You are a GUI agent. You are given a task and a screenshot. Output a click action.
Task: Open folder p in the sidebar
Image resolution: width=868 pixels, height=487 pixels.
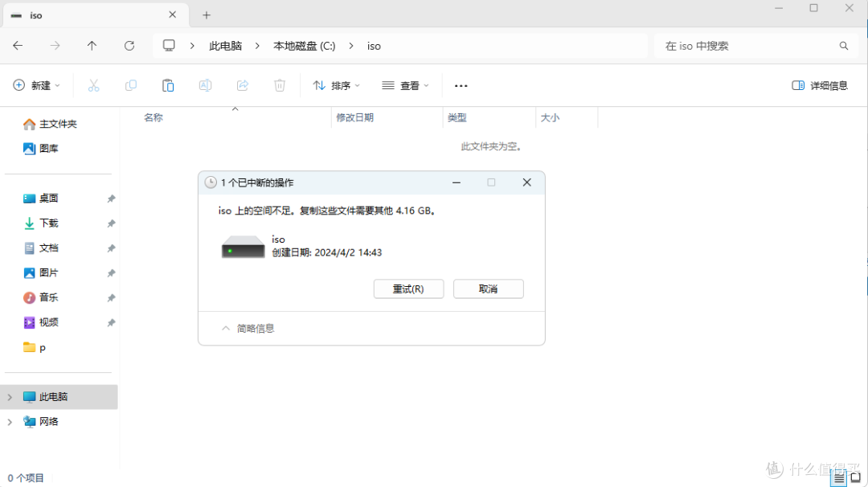click(35, 347)
